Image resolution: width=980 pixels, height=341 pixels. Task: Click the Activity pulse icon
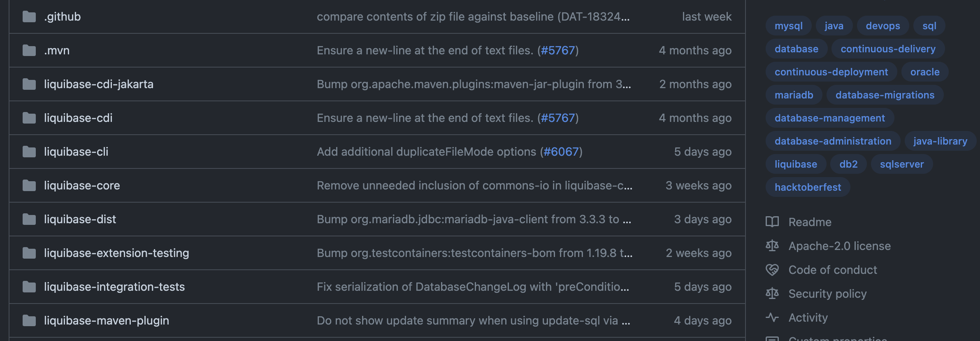click(772, 318)
